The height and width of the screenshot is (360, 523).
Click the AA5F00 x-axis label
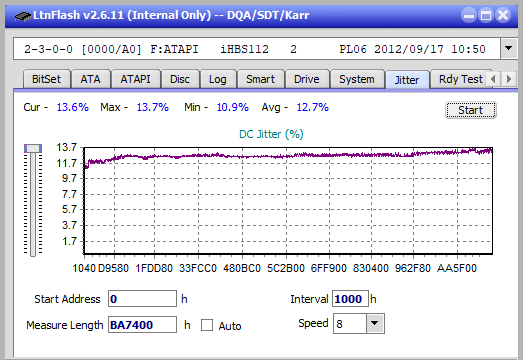pos(457,268)
